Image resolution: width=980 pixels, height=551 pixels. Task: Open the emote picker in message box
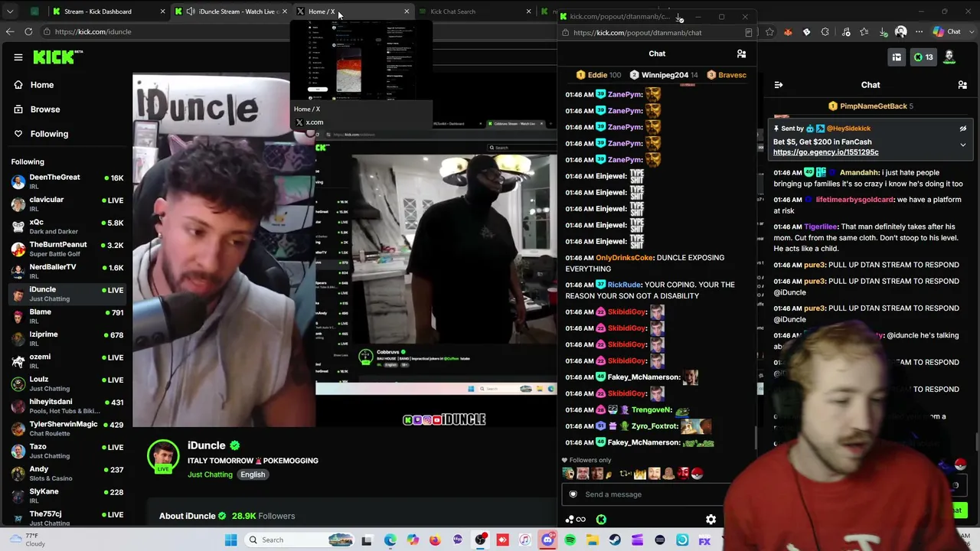tap(573, 494)
